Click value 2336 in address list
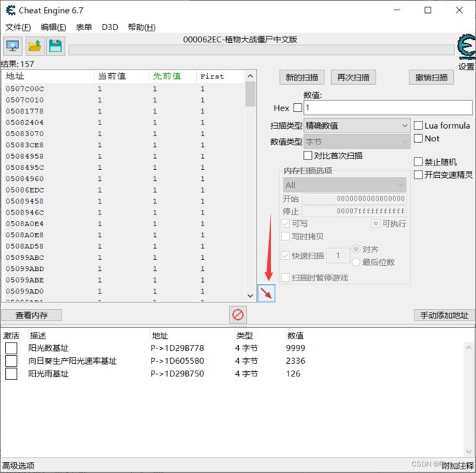The width and height of the screenshot is (476, 473). (295, 361)
